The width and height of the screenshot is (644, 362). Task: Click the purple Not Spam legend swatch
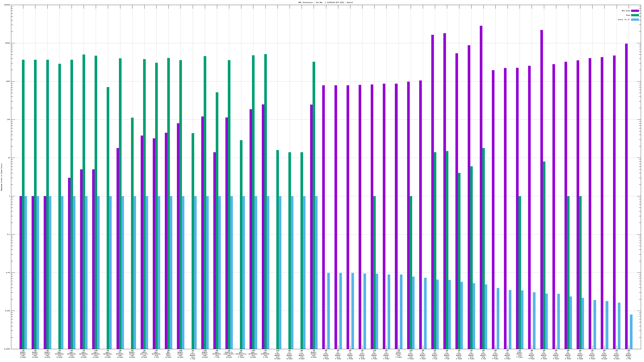pyautogui.click(x=635, y=11)
